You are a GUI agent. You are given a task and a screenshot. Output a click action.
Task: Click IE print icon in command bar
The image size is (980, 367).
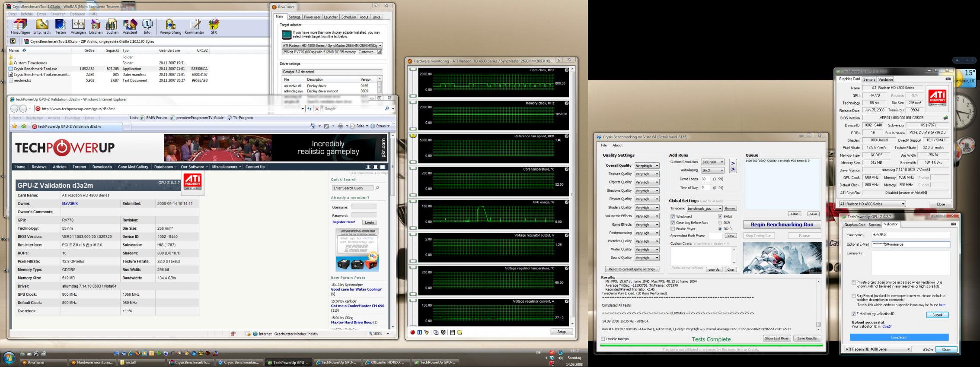(340, 126)
